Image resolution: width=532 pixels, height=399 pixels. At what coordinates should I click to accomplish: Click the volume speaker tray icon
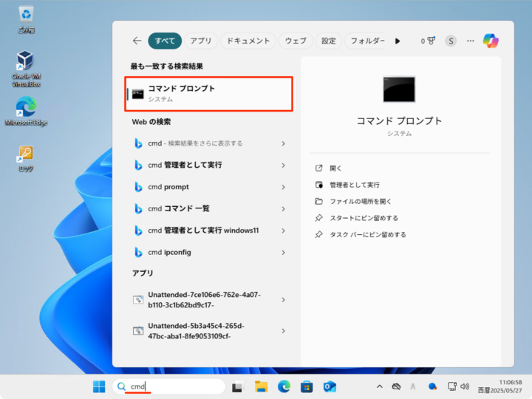[x=465, y=386]
